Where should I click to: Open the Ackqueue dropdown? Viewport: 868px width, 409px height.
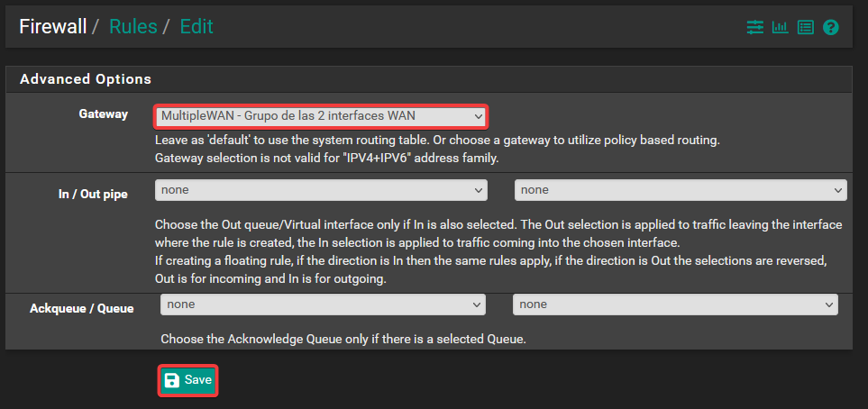323,304
